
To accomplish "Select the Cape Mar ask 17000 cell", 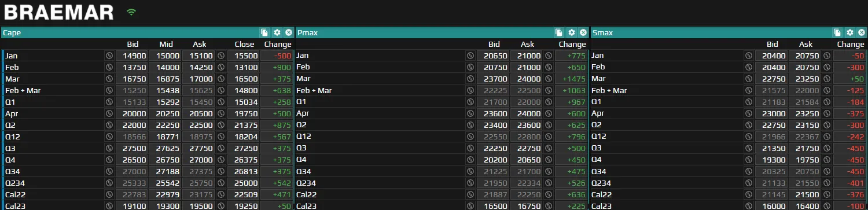I will point(198,79).
